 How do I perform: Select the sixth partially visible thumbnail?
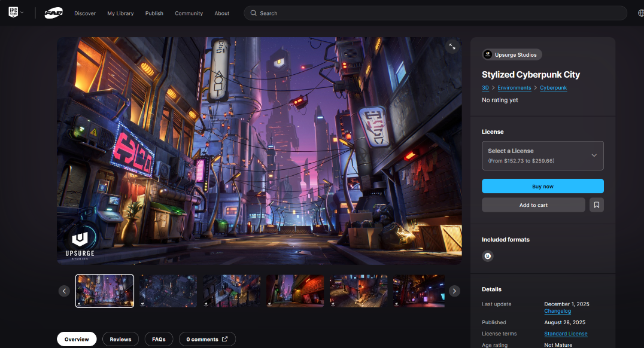(x=418, y=291)
